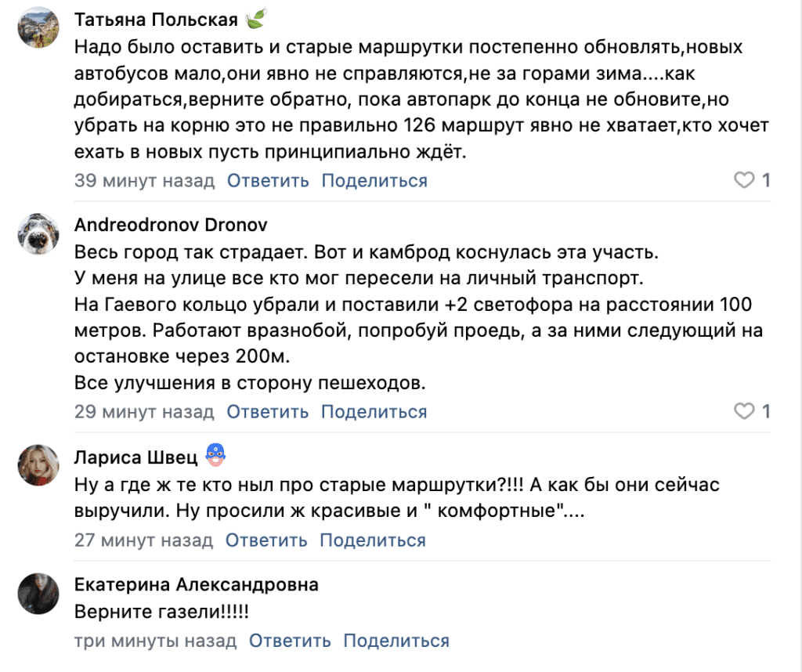Share Екатерина Александровна's comment

click(396, 641)
